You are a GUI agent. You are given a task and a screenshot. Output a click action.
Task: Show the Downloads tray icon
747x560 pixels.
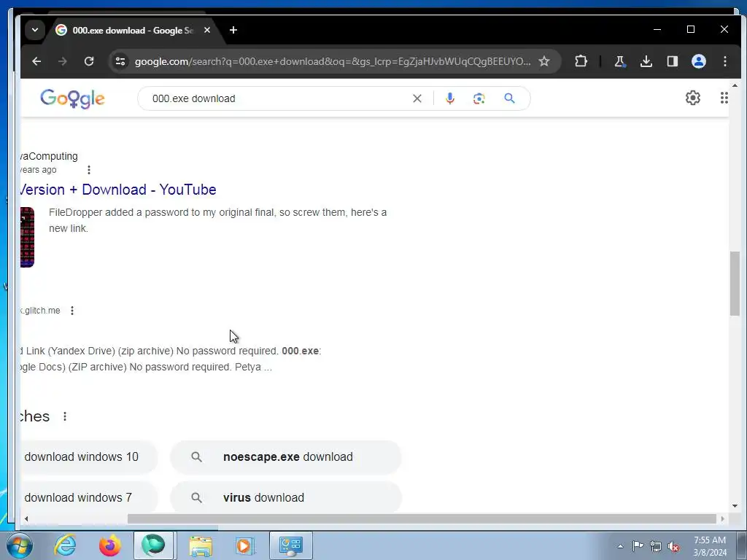646,61
